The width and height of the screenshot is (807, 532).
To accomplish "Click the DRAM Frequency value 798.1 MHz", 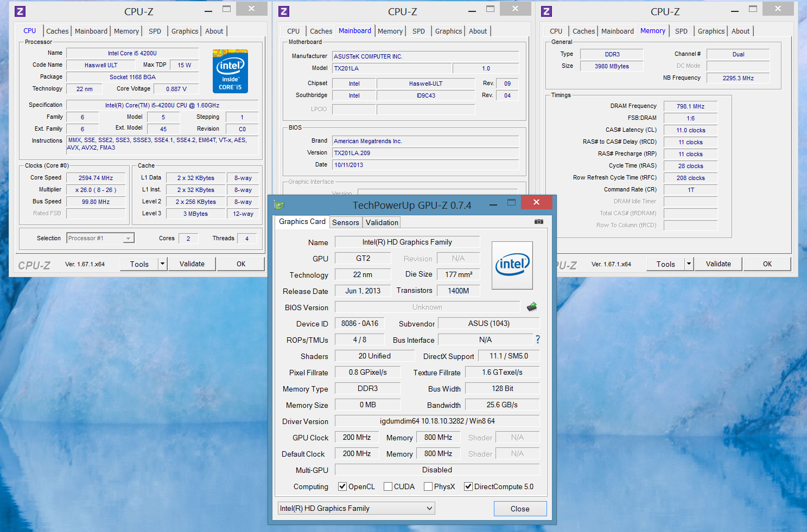I will (x=690, y=106).
